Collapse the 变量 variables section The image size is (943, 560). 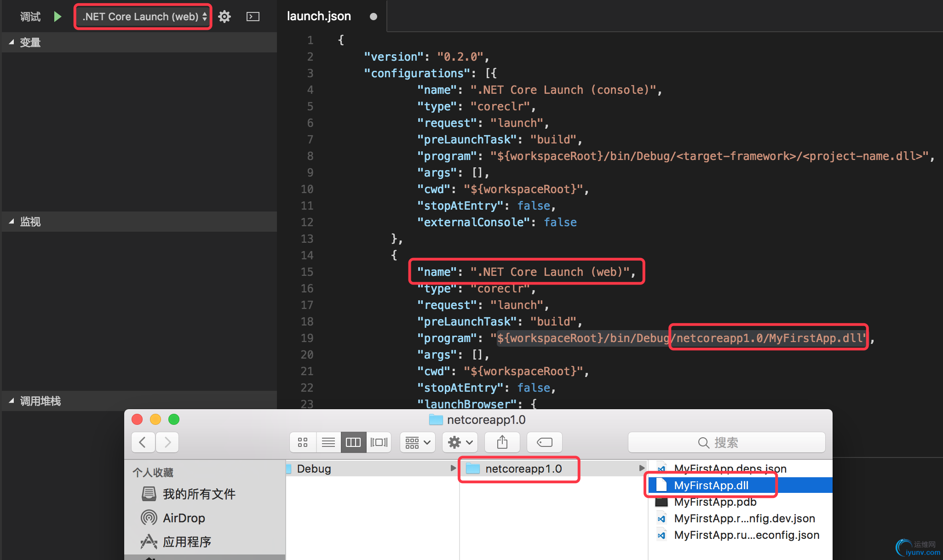(x=11, y=42)
